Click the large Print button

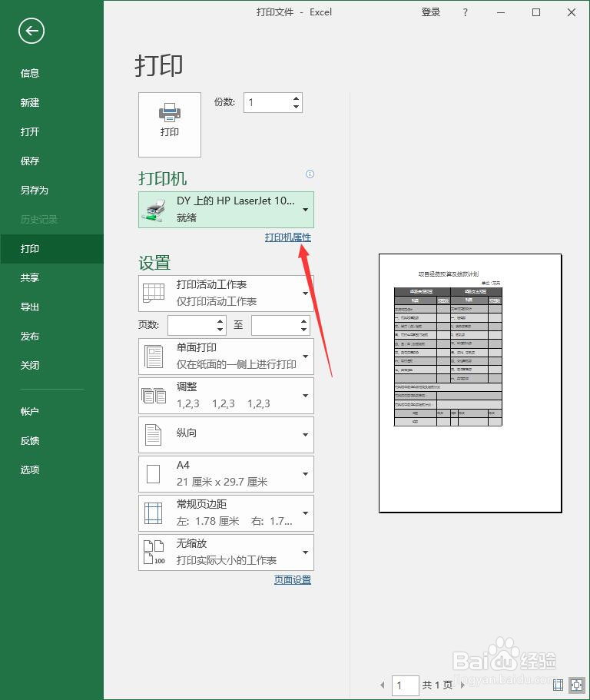coord(170,124)
